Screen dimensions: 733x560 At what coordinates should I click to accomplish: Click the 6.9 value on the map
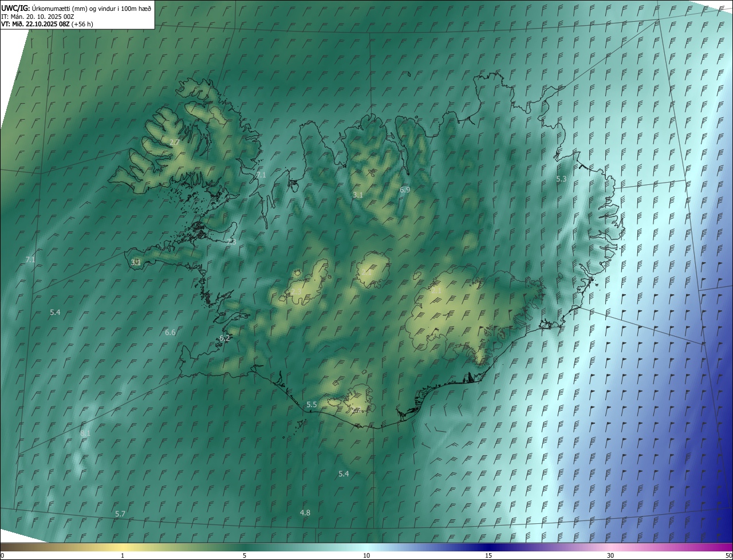click(x=405, y=190)
